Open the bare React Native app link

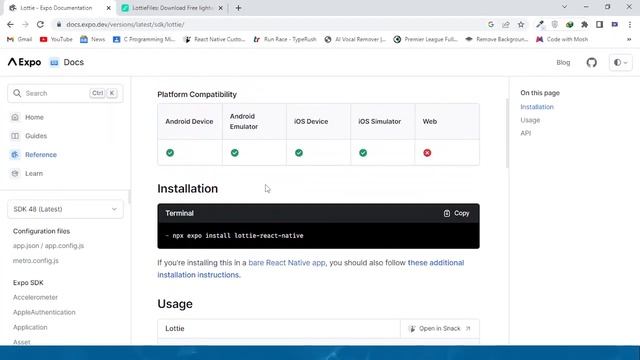pyautogui.click(x=287, y=262)
